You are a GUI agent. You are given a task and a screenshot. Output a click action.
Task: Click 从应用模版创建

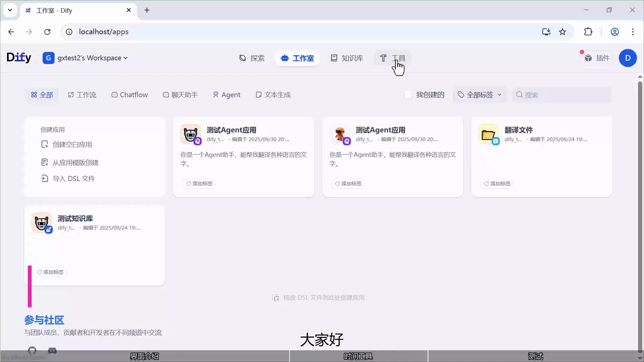(70, 163)
